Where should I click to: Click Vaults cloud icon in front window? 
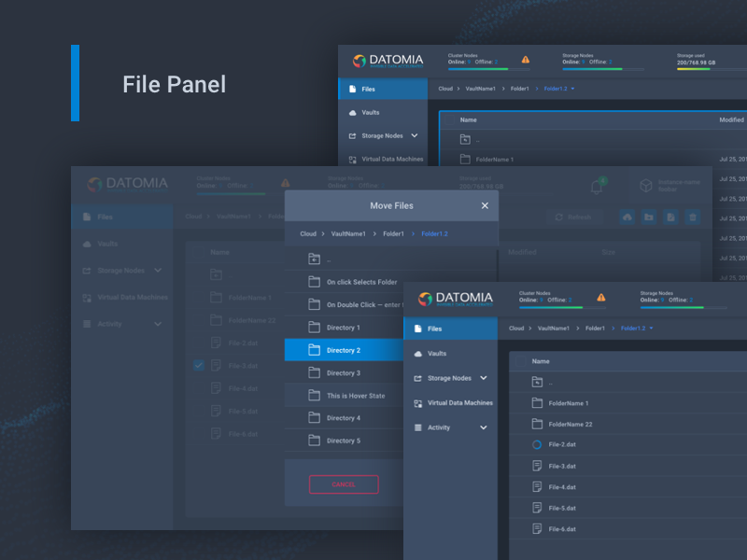[x=417, y=354]
